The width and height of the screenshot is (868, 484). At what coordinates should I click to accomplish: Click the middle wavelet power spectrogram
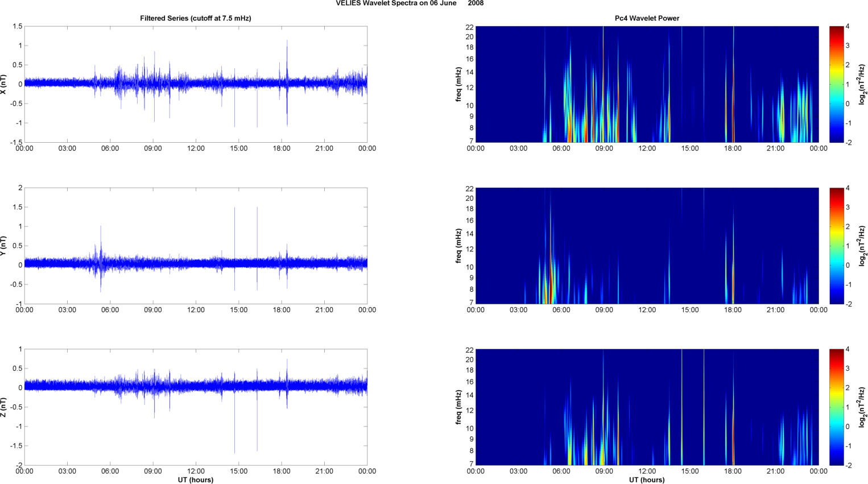pyautogui.click(x=647, y=246)
